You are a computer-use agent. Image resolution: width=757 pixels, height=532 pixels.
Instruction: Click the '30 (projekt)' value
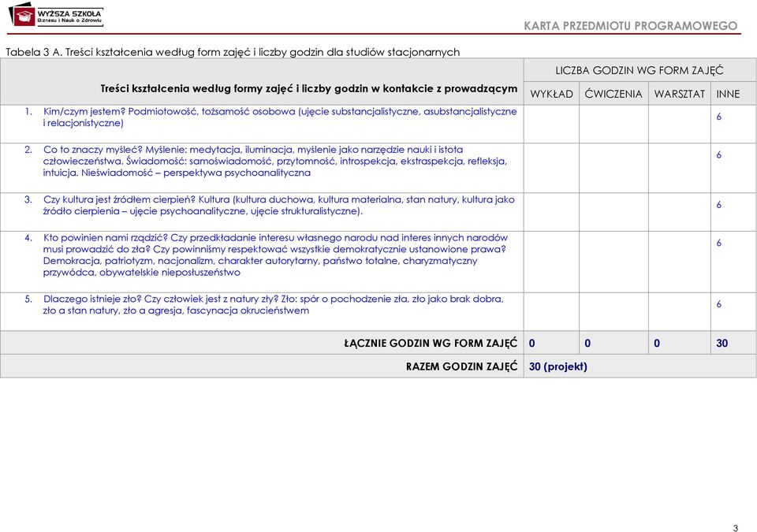558,366
